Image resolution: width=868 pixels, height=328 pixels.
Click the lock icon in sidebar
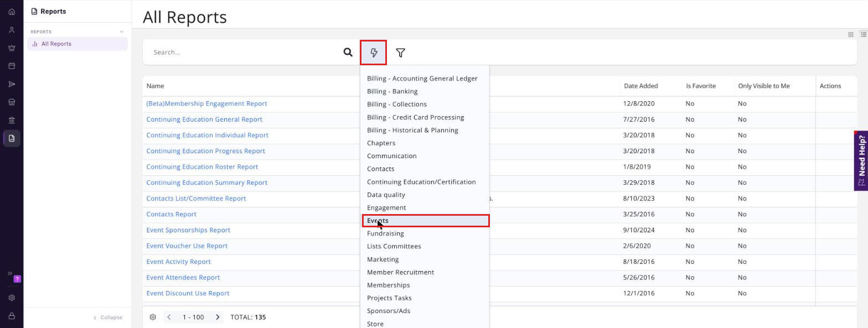[x=12, y=316]
